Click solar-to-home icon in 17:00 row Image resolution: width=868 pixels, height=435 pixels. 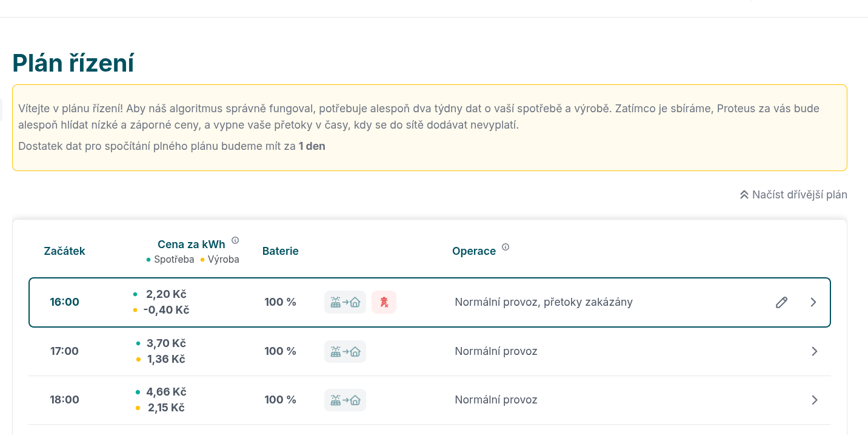345,351
